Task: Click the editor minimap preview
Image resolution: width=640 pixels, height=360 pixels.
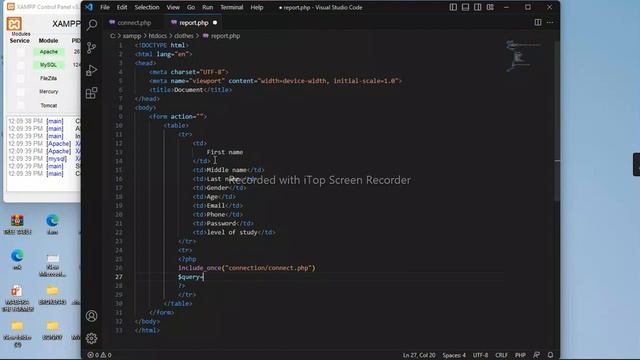Action: click(x=524, y=56)
